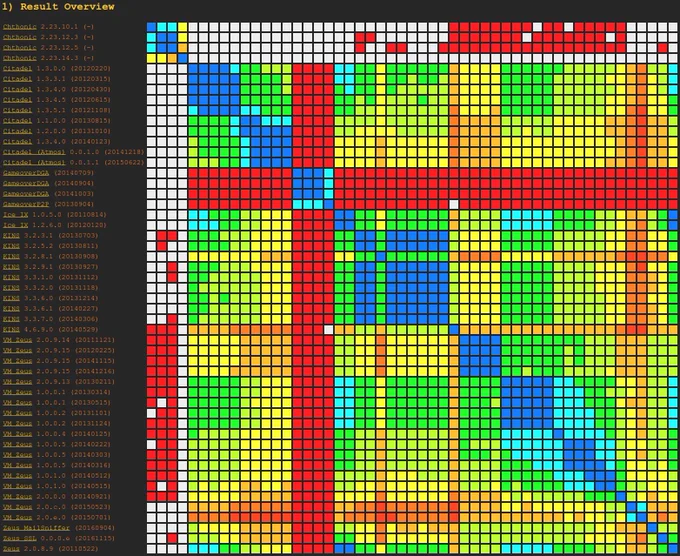Select blue cell in Zeus MailSniffer row

(652, 528)
